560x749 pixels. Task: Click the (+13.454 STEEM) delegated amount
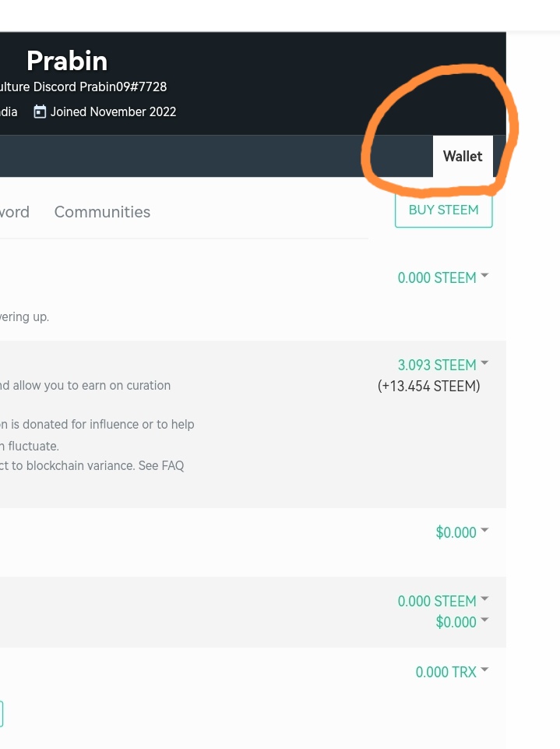point(428,386)
